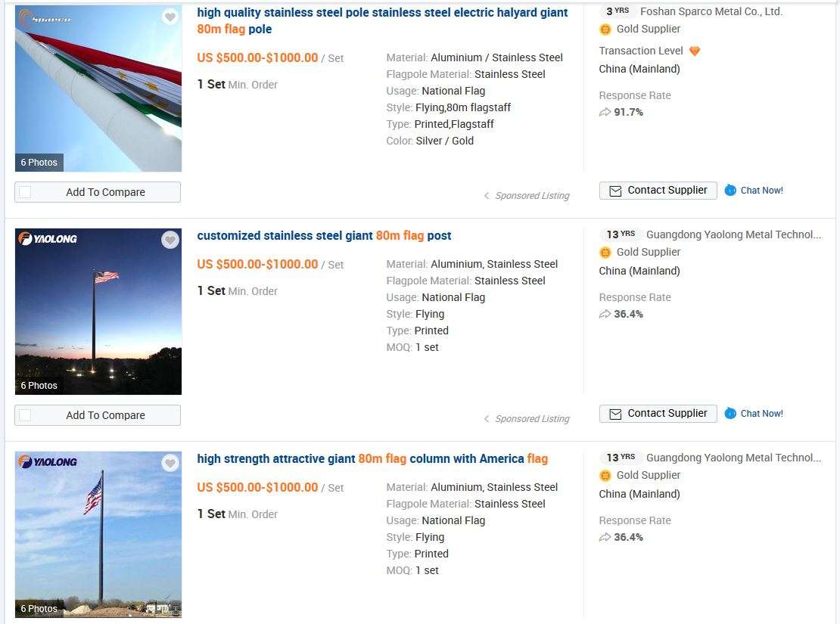This screenshot has width=840, height=624.
Task: Click Chat Now icon for Foshan Sparco
Action: [x=730, y=191]
